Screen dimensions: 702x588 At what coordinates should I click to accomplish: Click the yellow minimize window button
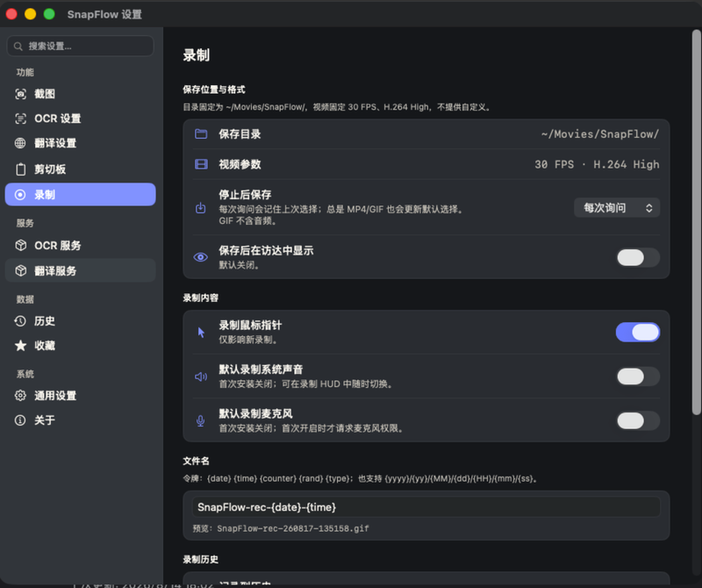31,14
